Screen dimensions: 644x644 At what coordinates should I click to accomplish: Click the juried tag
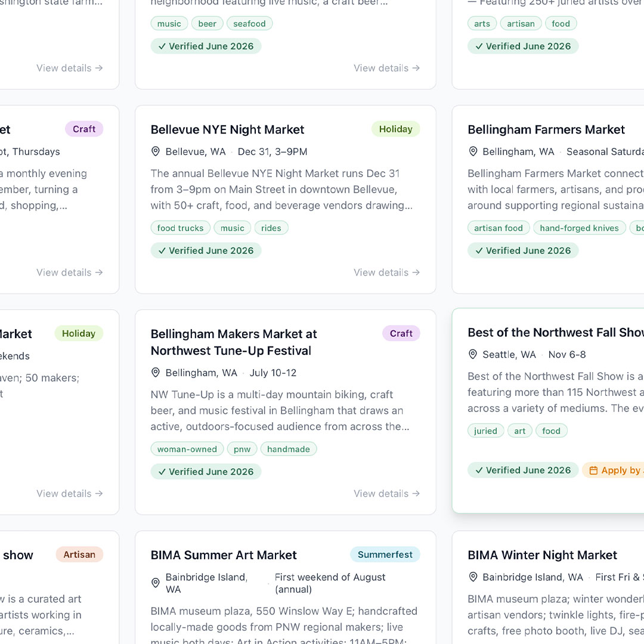[x=485, y=431]
